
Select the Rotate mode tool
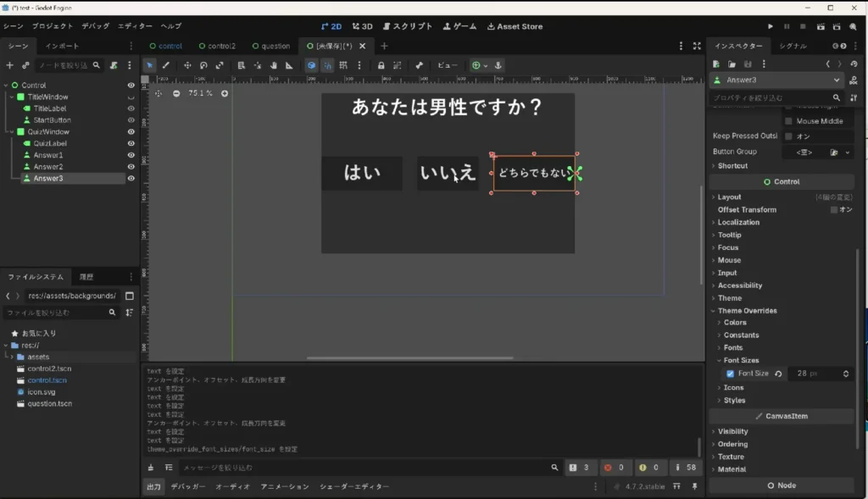[x=203, y=65]
